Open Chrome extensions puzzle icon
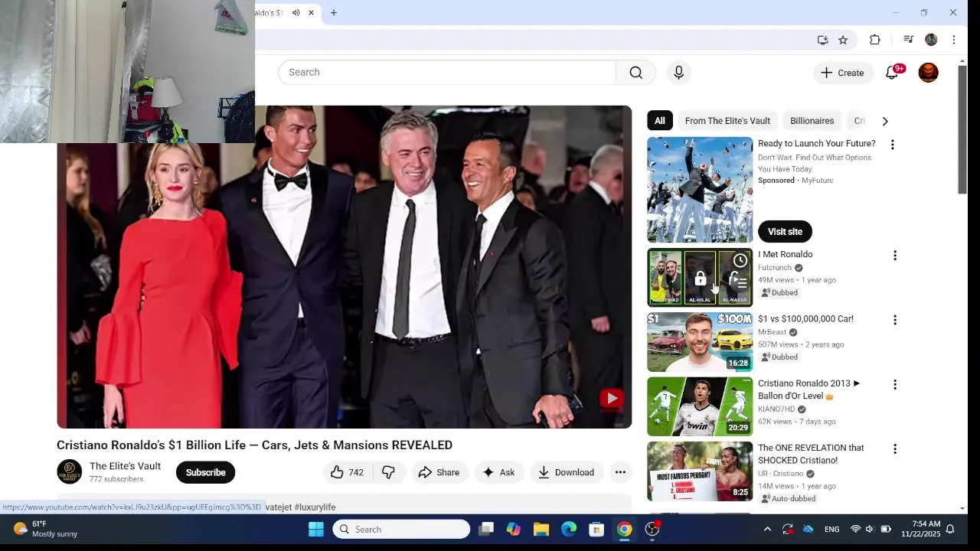The image size is (980, 551). coord(874,40)
